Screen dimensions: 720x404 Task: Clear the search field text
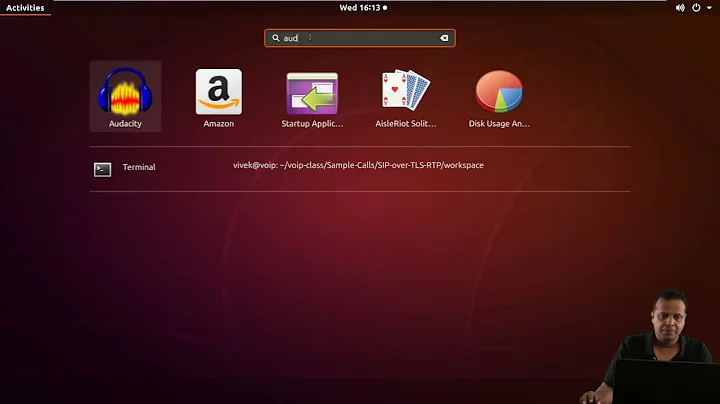pyautogui.click(x=444, y=38)
